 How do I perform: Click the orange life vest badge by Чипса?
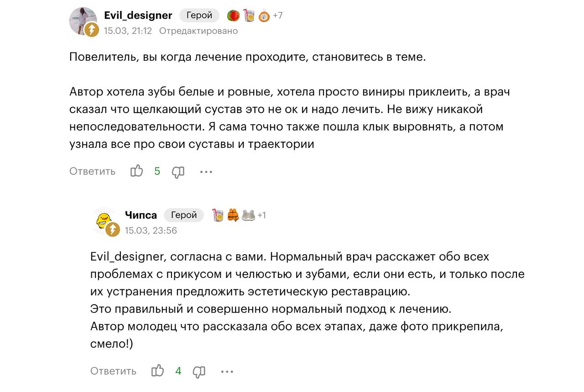(233, 215)
